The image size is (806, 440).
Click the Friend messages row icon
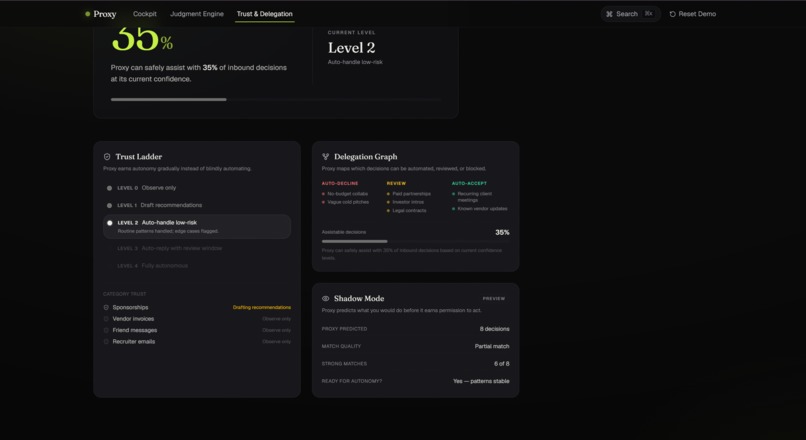(106, 330)
